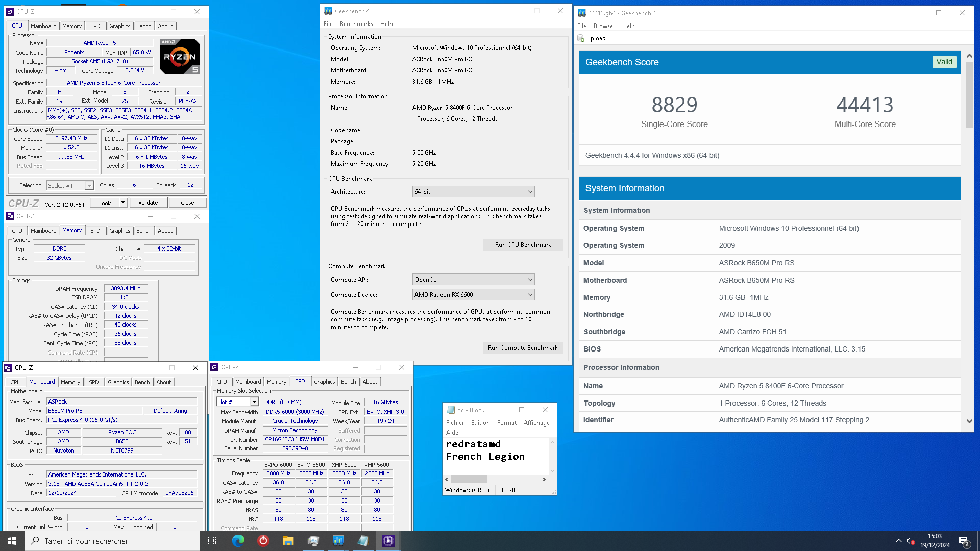Open the Compute API OpenCL dropdown
980x551 pixels.
tap(473, 280)
